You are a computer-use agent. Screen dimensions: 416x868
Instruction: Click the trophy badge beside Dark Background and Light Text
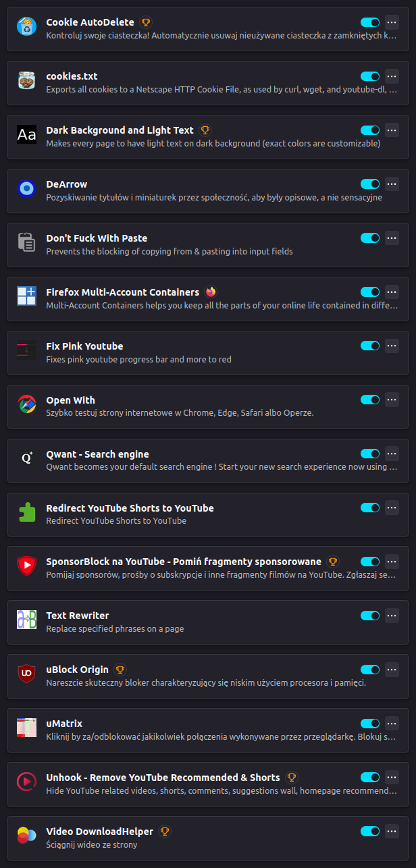pos(205,130)
